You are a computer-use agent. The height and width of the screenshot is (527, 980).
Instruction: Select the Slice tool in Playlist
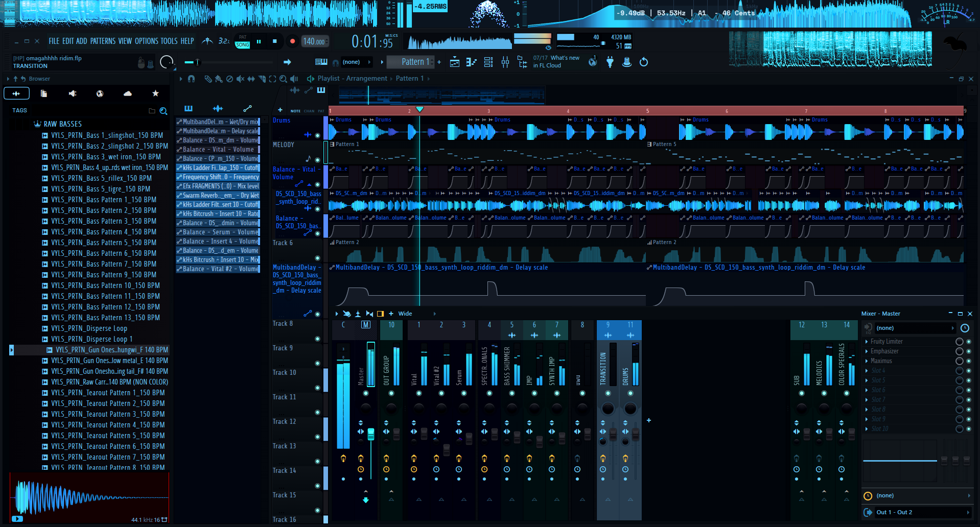[262, 79]
